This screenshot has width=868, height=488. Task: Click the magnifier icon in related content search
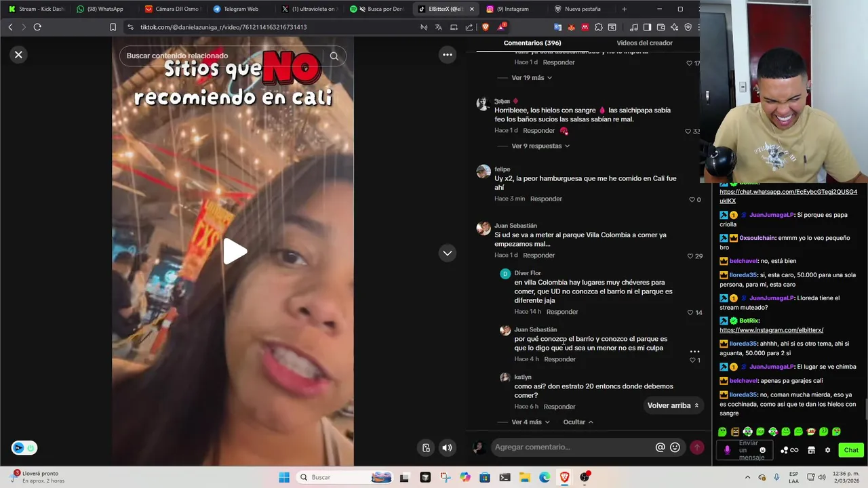(x=334, y=56)
